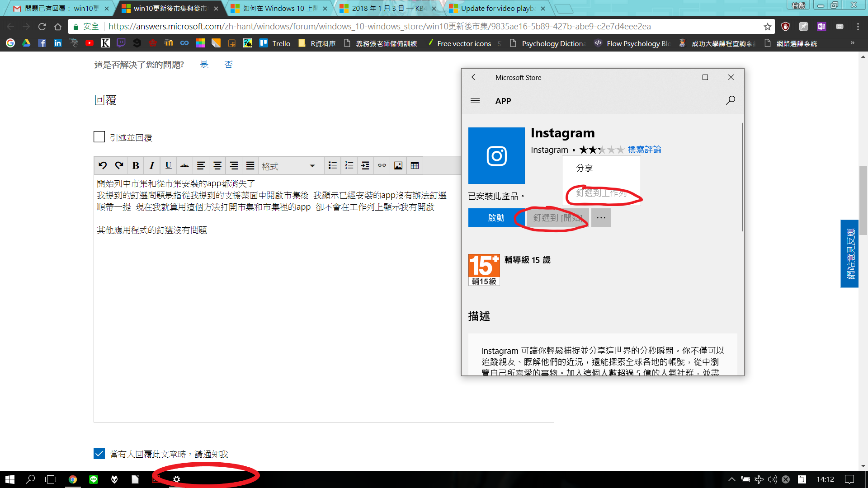This screenshot has width=868, height=488.
Task: Select the Italic formatting icon
Action: [x=151, y=165]
